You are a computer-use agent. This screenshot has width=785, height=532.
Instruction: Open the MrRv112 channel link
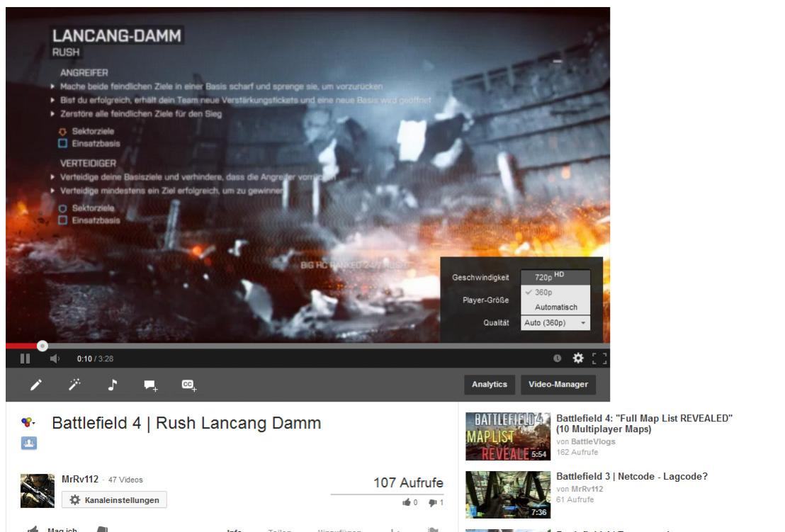[x=80, y=479]
